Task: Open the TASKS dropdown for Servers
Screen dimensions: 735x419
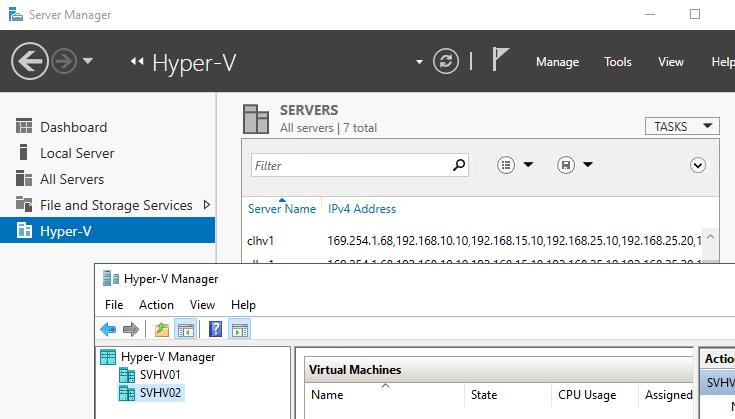Action: coord(682,127)
